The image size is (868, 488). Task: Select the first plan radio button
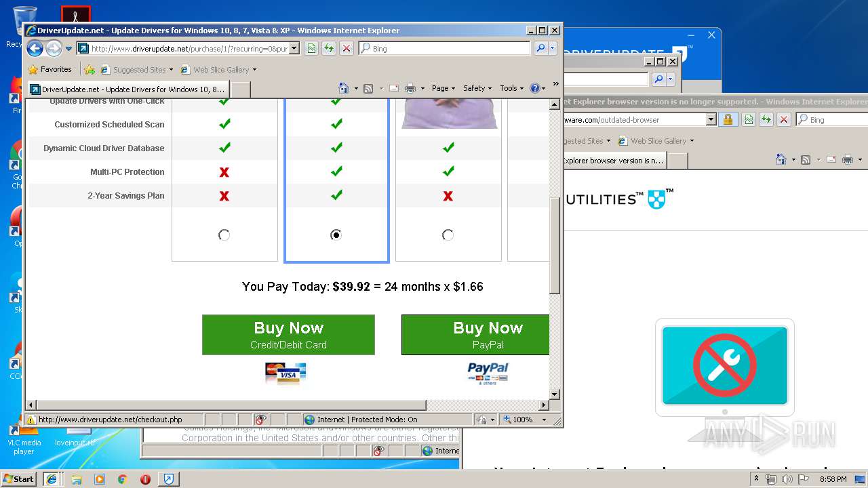point(224,235)
